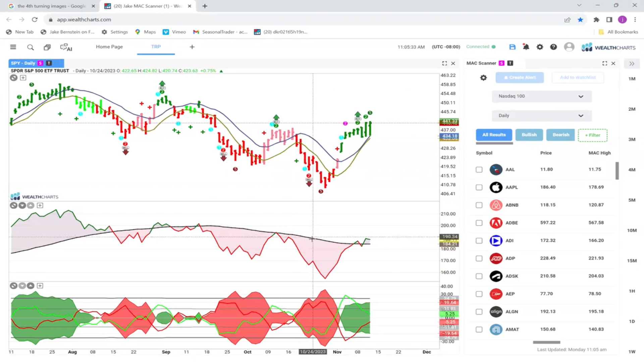Close the SPY chart panel
This screenshot has width=644, height=362.
pos(453,63)
